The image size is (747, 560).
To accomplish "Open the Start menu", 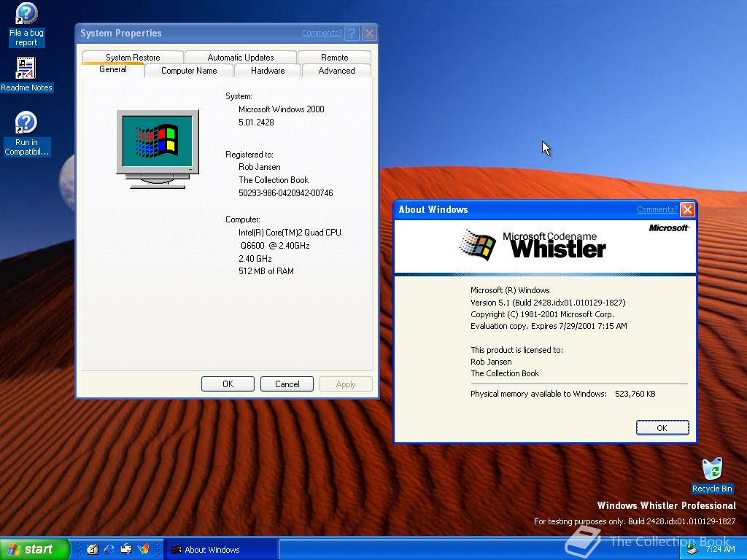I will 33,548.
